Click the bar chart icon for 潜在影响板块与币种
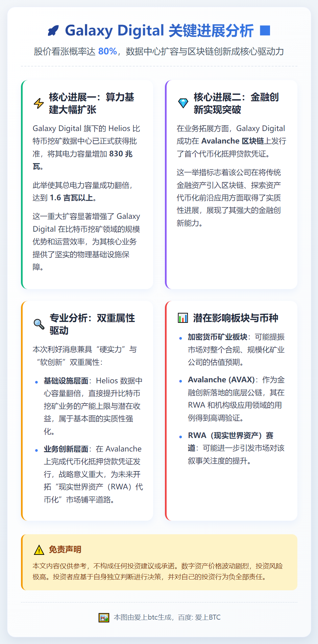 [x=183, y=318]
